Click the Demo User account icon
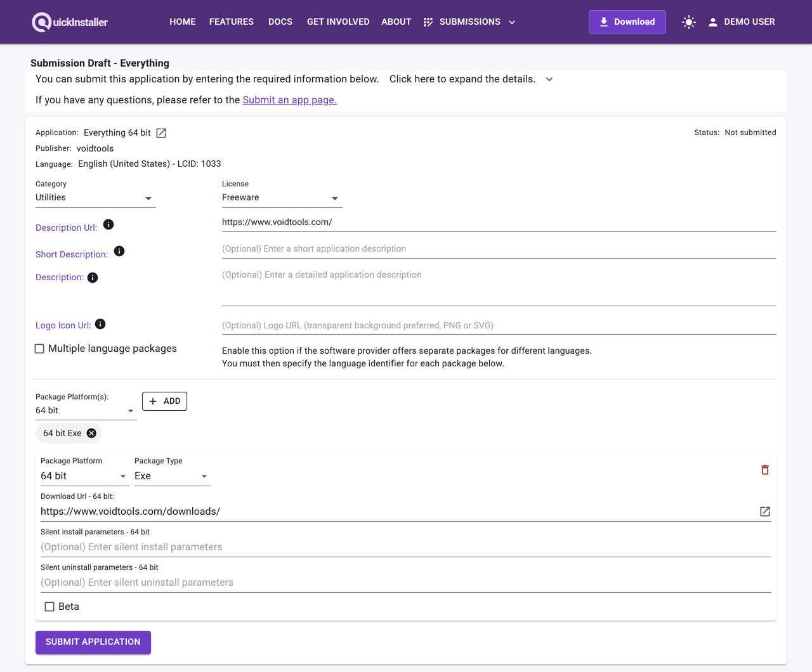Viewport: 812px width, 672px height. 713,22
